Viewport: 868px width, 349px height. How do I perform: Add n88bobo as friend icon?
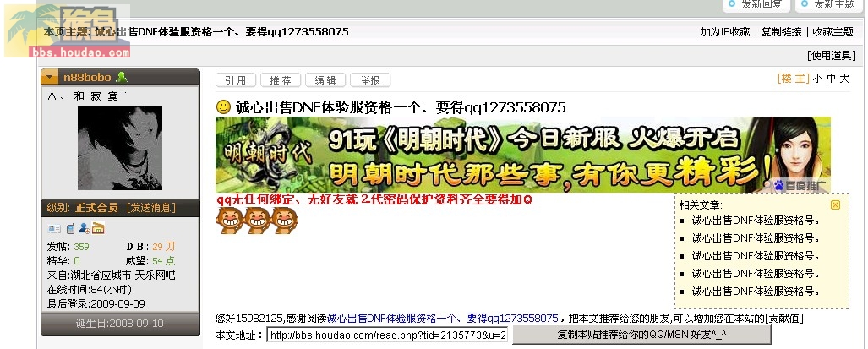pyautogui.click(x=85, y=228)
